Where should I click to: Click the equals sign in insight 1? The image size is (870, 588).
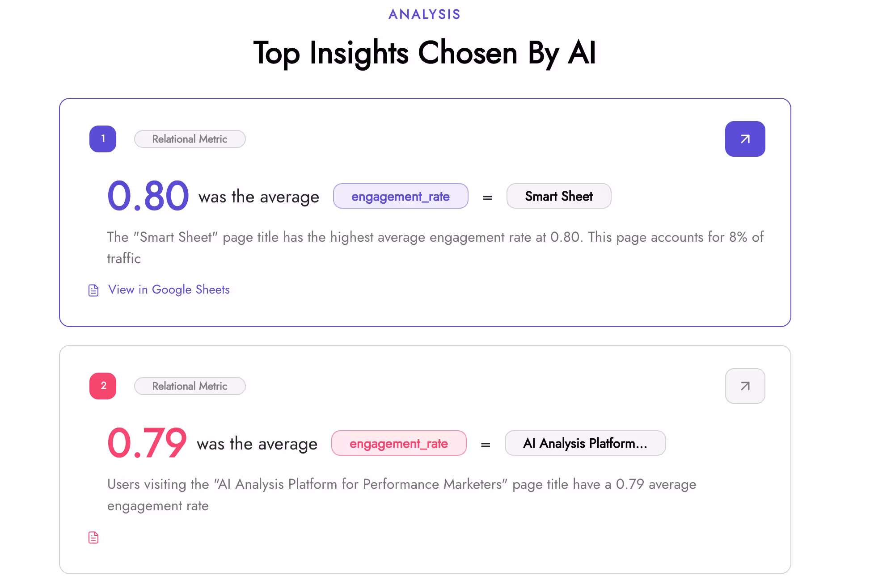tap(487, 196)
